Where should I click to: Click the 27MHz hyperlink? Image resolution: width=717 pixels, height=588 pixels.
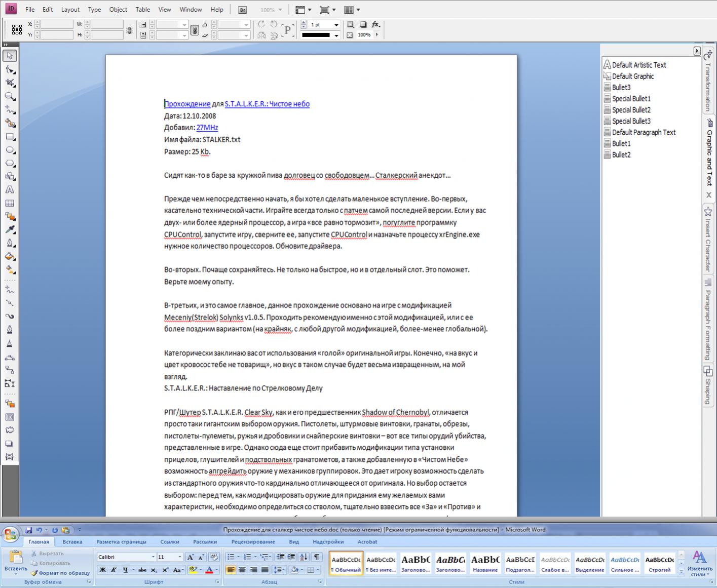(x=207, y=128)
